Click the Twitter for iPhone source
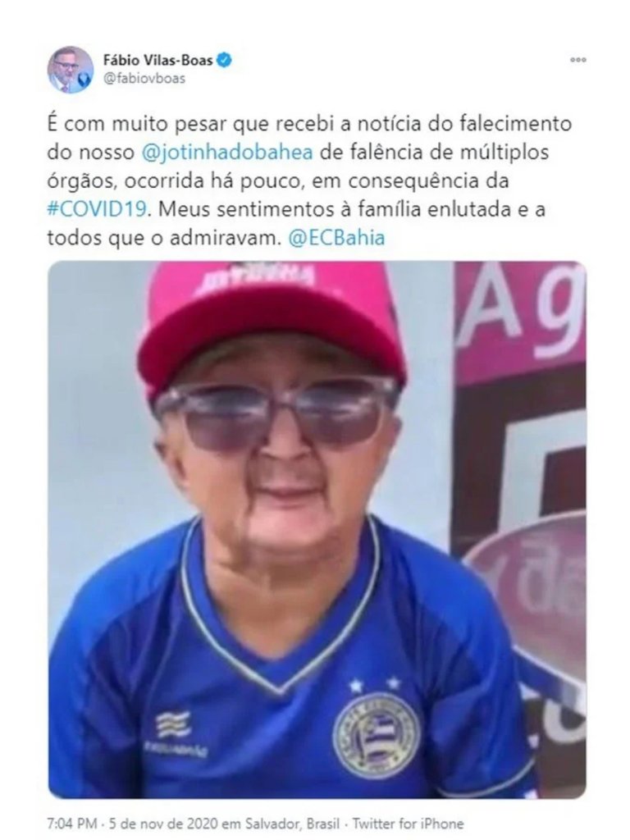The width and height of the screenshot is (630, 840). click(408, 823)
